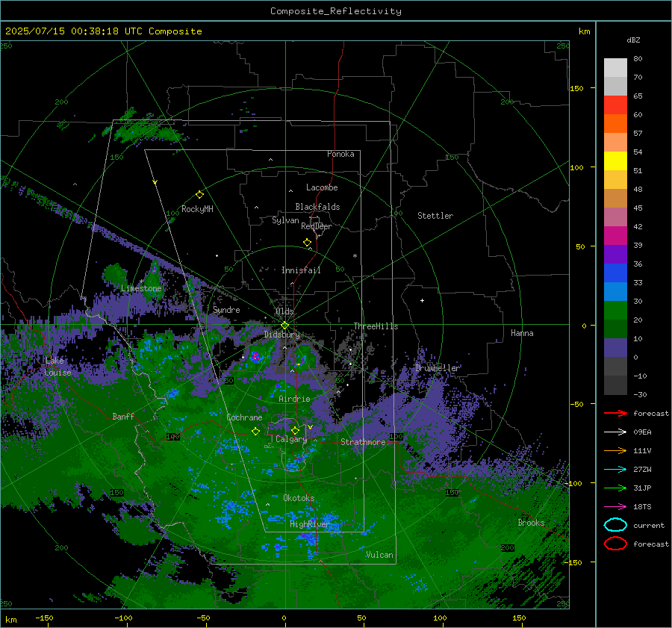Click the 150 tick on right axis
Image resolution: width=672 pixels, height=628 pixels.
(x=577, y=88)
